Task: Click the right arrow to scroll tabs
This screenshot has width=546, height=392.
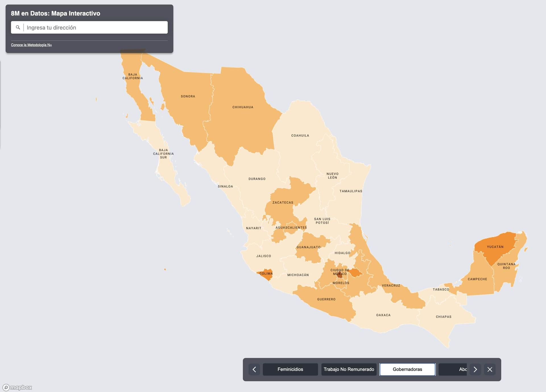Action: [x=475, y=369]
